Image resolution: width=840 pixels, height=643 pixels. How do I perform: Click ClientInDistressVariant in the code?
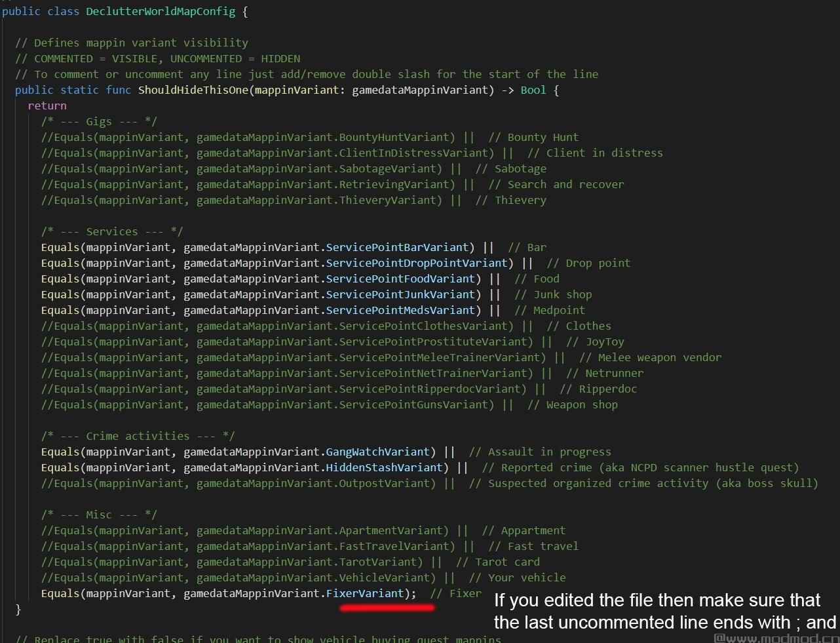413,153
